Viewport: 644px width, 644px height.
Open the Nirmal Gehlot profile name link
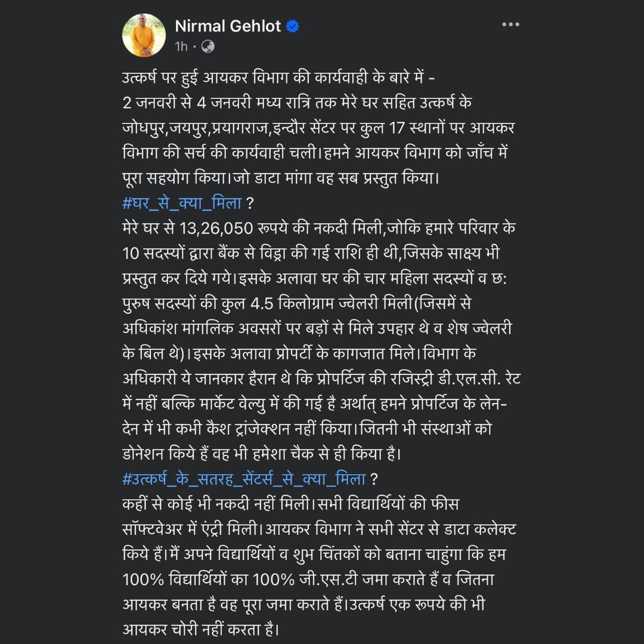[x=228, y=26]
